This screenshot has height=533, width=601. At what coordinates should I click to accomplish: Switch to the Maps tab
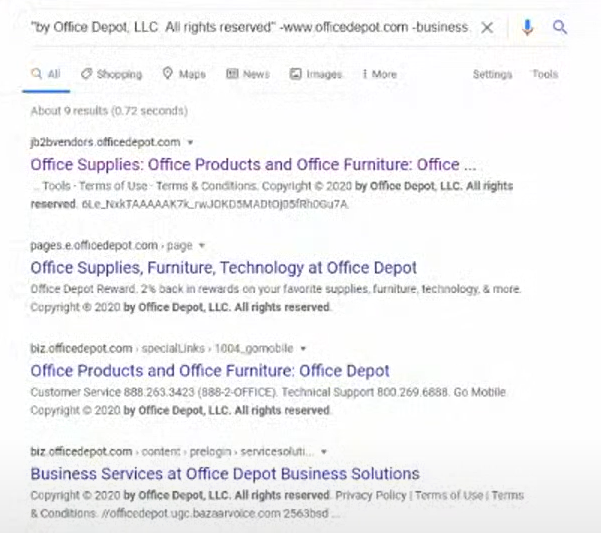184,74
